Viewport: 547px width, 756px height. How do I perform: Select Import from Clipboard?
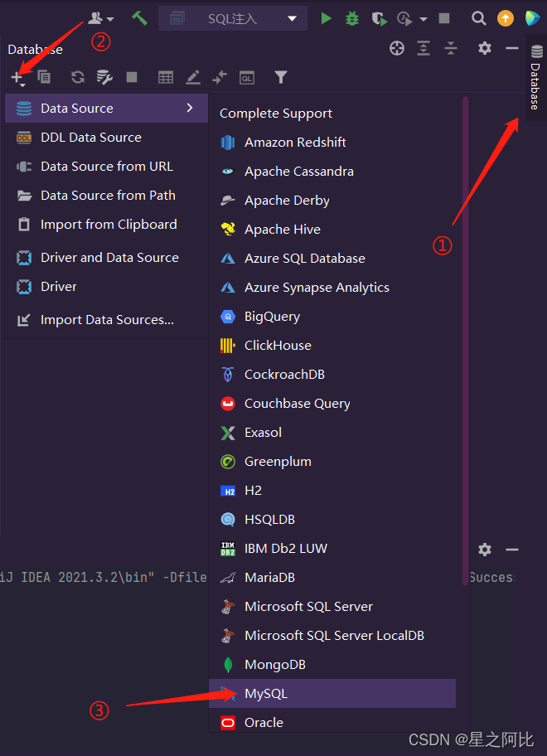coord(107,224)
